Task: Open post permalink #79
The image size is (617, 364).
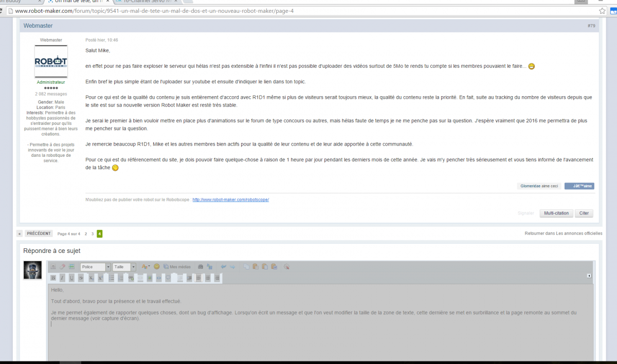Action: [x=591, y=26]
